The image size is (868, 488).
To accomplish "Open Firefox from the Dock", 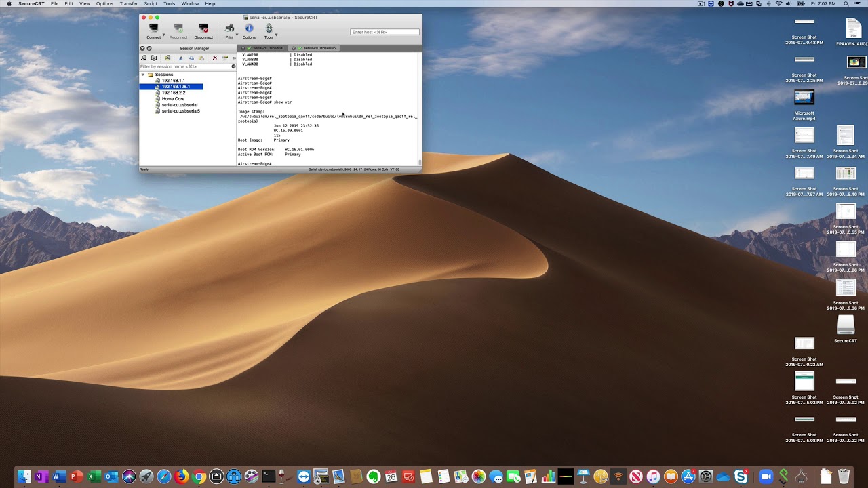I will 181,476.
